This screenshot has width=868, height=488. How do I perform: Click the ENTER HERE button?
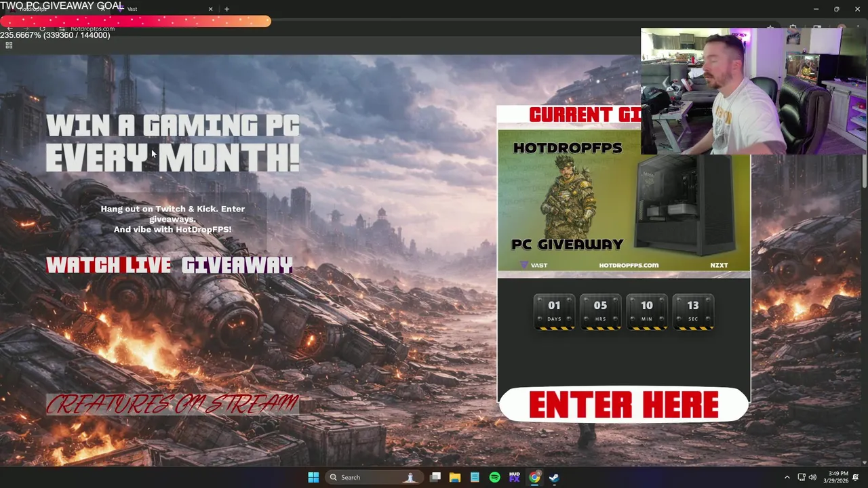623,405
